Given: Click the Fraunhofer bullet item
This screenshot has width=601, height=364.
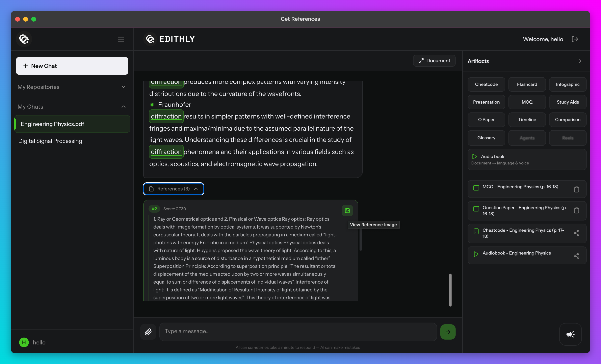Looking at the screenshot, I should [174, 105].
